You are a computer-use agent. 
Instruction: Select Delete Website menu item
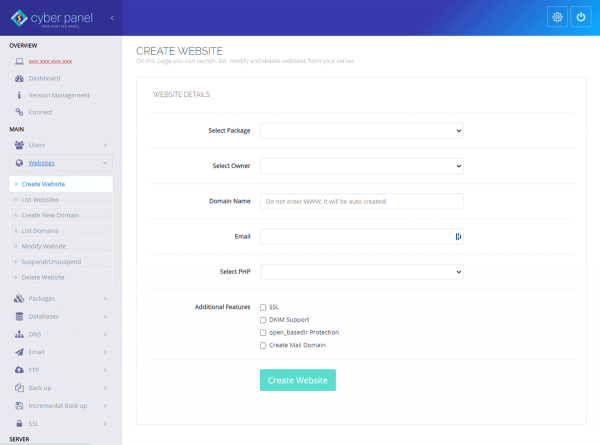tap(61, 277)
